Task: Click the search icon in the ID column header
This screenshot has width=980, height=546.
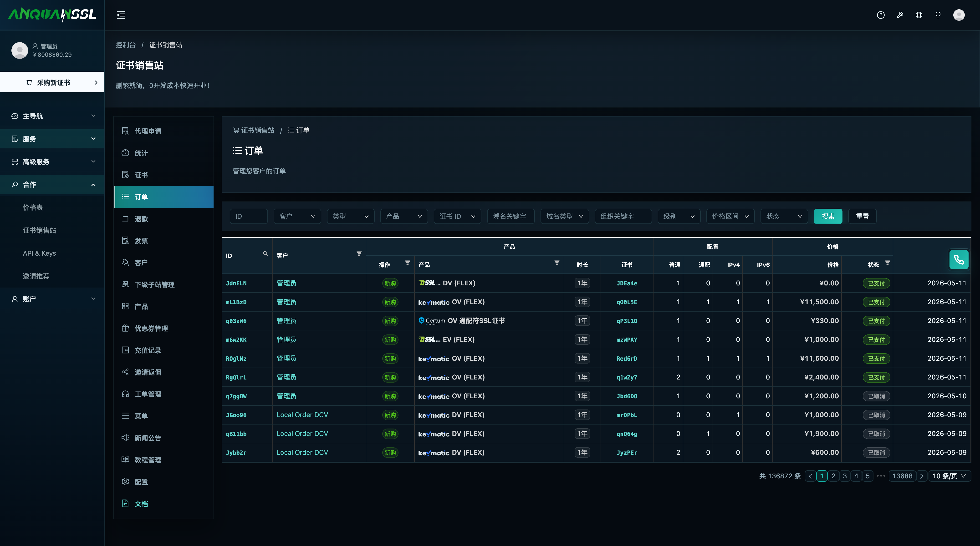Action: [265, 254]
